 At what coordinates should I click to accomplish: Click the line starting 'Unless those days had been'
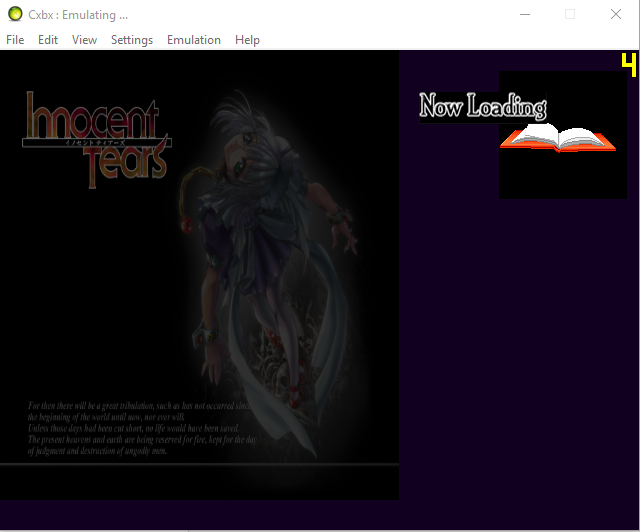tap(133, 428)
